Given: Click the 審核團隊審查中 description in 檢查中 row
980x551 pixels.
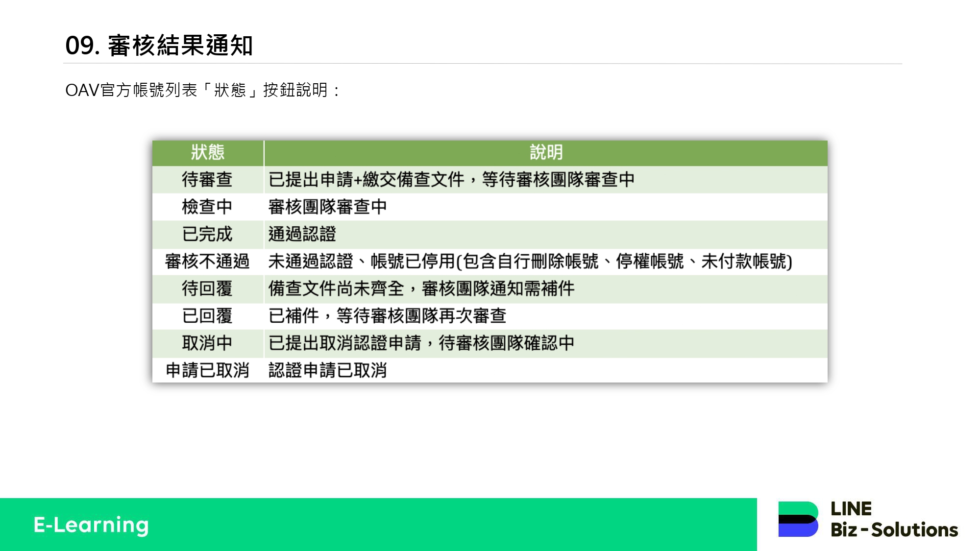Looking at the screenshot, I should coord(328,207).
